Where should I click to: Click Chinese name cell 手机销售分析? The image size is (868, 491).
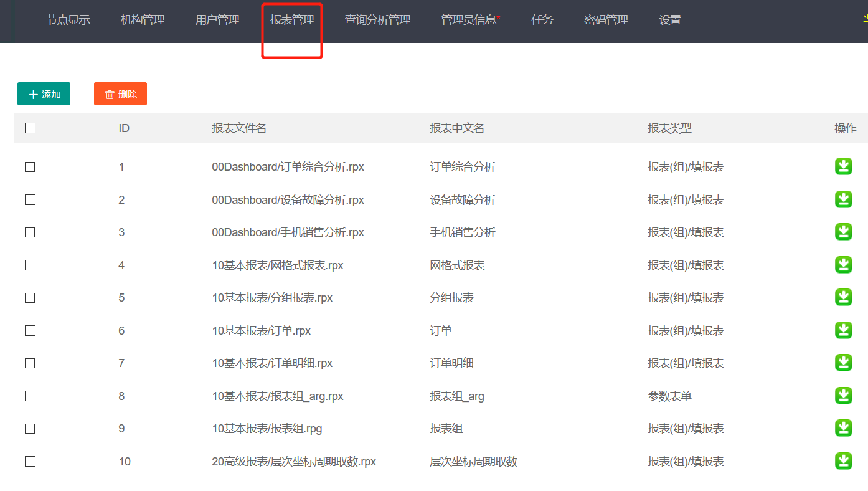pos(463,232)
